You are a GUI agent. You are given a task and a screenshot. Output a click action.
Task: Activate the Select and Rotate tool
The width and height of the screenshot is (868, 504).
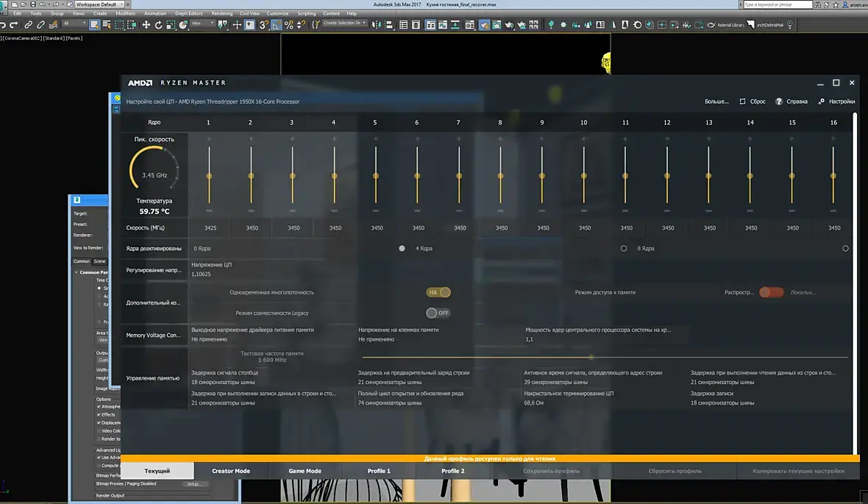click(x=158, y=25)
